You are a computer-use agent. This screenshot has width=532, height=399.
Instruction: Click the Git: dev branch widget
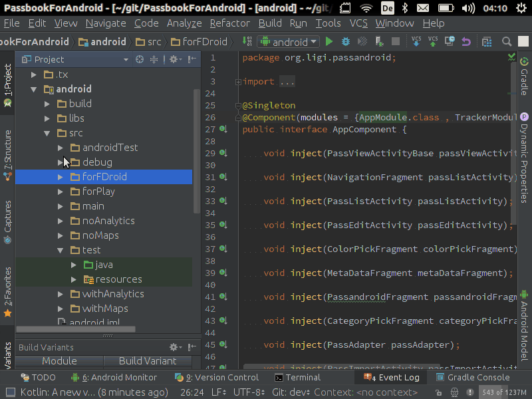pos(292,392)
